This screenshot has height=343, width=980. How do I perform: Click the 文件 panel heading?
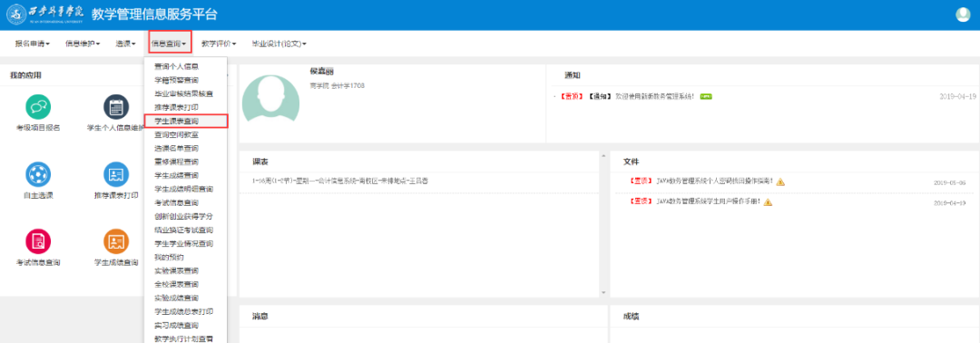pos(632,162)
